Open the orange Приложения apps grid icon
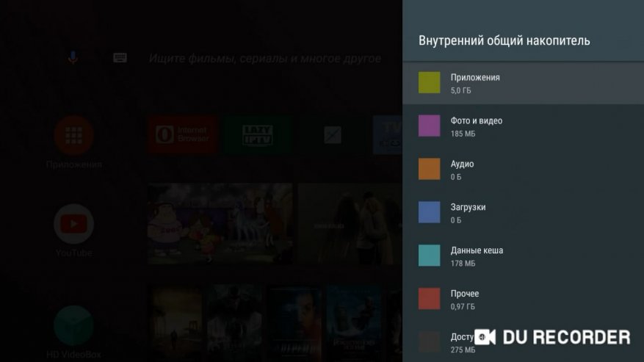The width and height of the screenshot is (644, 362). [74, 136]
